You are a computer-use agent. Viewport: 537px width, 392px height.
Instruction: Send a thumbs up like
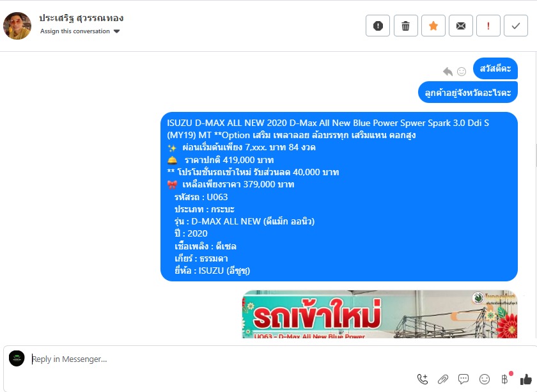click(x=525, y=379)
